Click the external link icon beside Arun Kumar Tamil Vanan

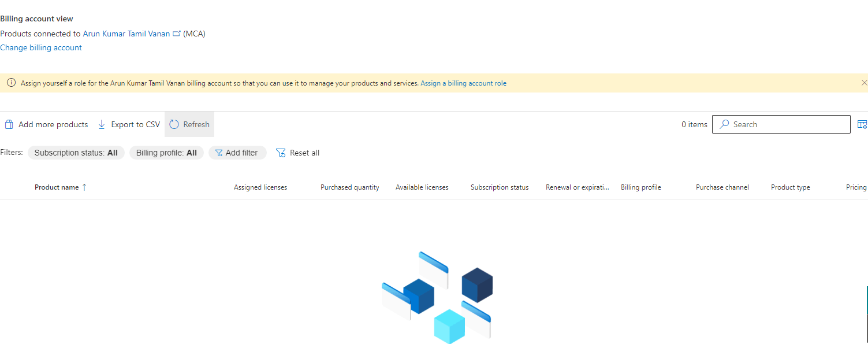177,34
